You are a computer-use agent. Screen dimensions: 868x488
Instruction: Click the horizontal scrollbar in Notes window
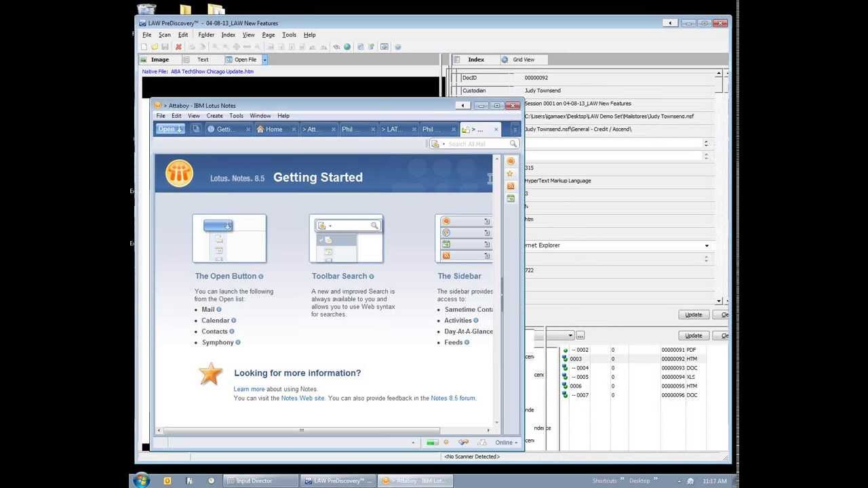click(302, 430)
